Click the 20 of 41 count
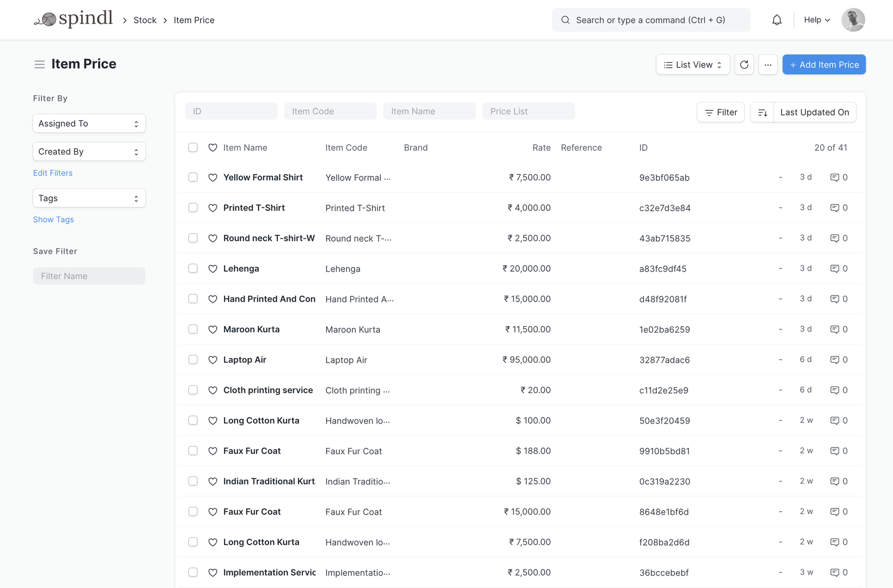The image size is (893, 588). (x=830, y=148)
